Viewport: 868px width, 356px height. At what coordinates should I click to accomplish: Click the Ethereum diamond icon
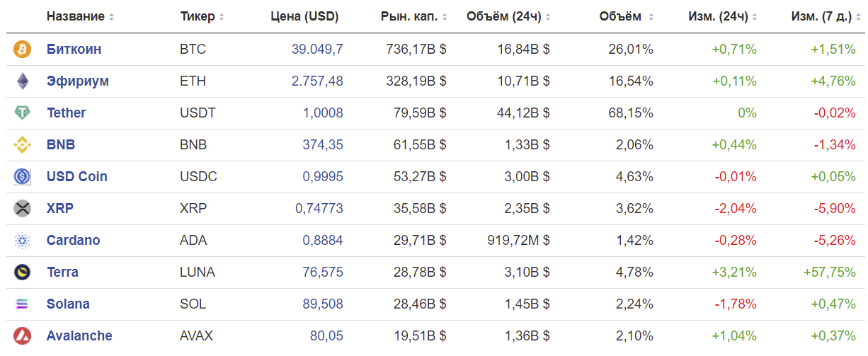tap(23, 81)
